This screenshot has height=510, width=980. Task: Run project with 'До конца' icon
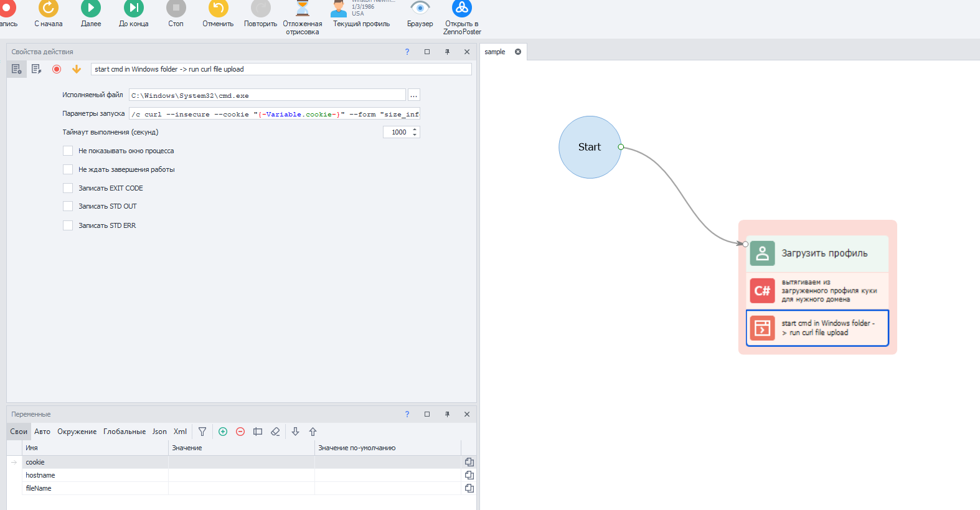pos(133,9)
